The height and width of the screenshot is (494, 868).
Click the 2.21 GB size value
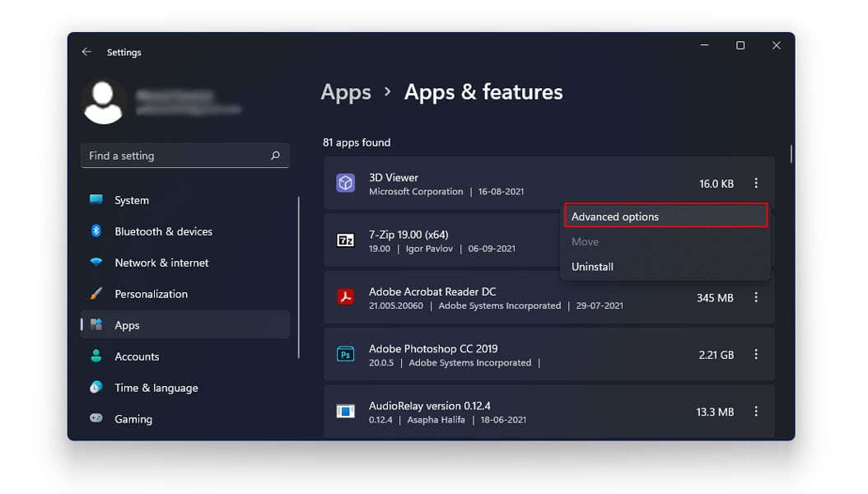[716, 355]
